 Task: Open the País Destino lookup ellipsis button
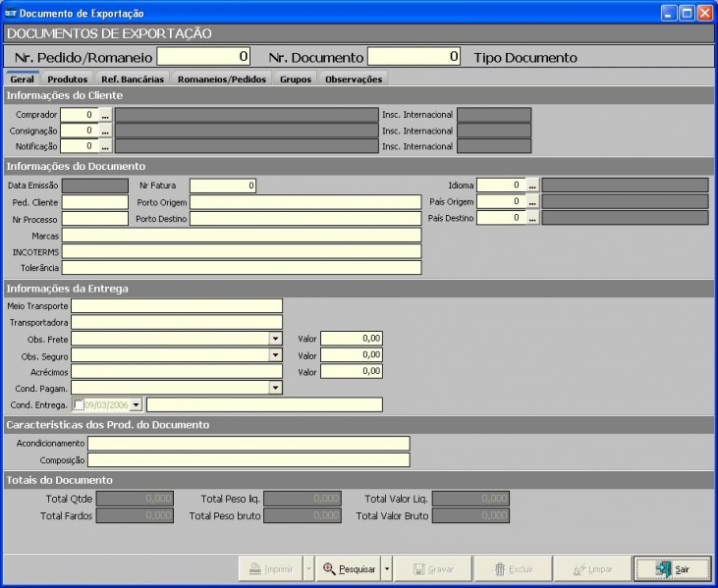[532, 218]
